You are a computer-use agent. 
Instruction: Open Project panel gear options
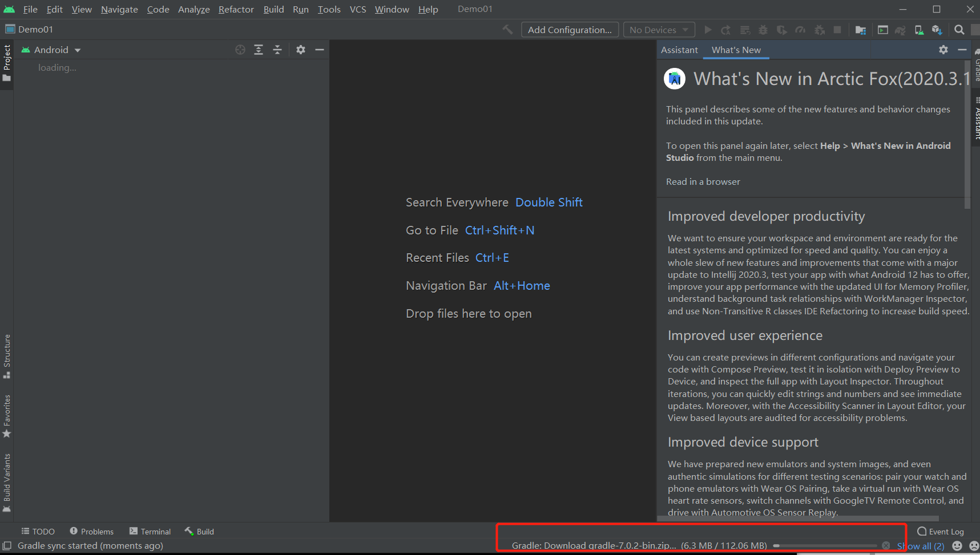point(301,50)
